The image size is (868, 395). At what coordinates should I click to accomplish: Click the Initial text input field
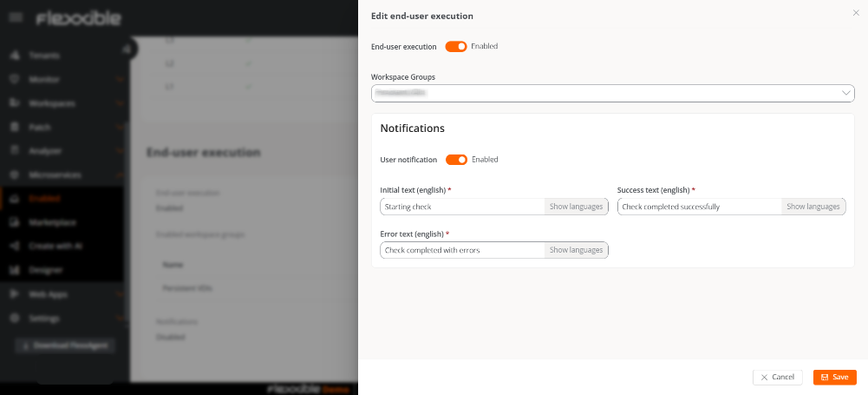coord(463,207)
